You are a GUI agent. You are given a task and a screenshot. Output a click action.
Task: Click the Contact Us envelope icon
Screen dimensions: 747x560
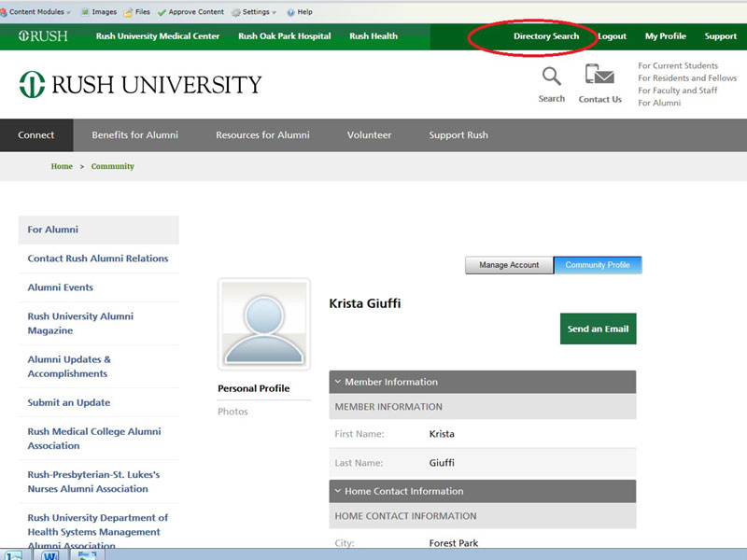[599, 77]
